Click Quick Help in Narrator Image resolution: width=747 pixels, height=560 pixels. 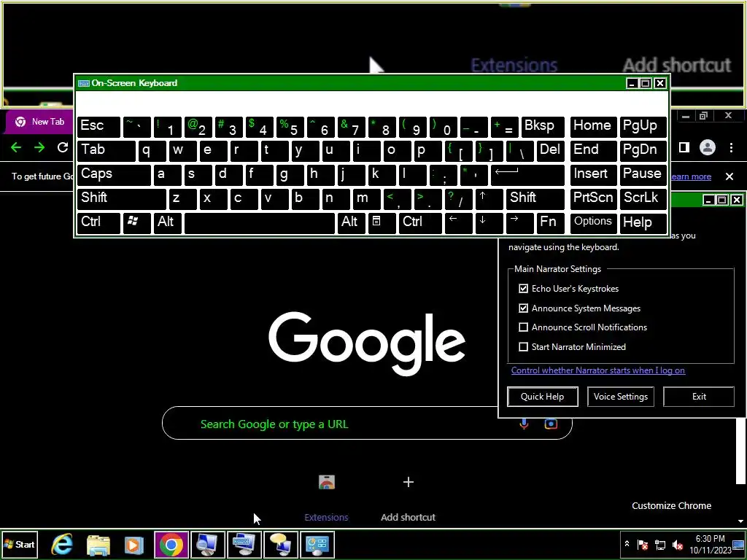[543, 397]
